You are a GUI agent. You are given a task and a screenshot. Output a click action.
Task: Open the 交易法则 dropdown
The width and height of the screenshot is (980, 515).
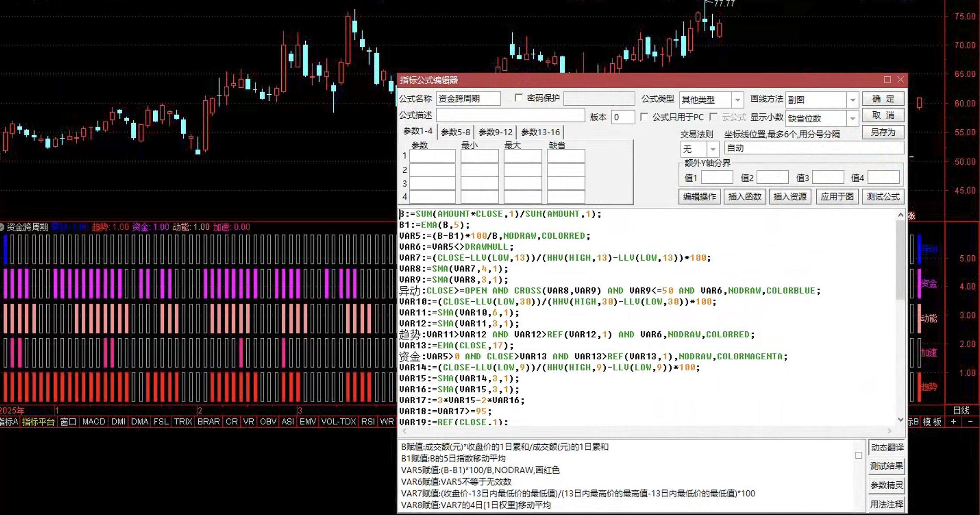[713, 149]
